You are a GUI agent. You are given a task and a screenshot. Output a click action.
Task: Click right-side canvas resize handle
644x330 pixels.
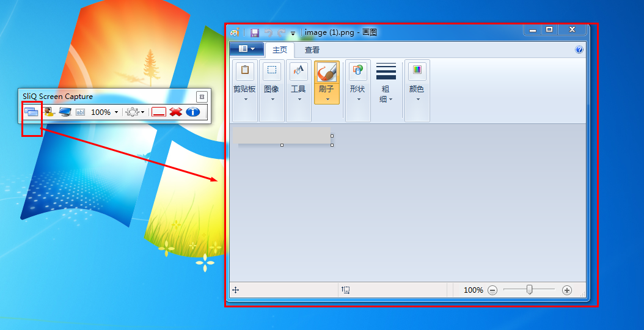(332, 136)
